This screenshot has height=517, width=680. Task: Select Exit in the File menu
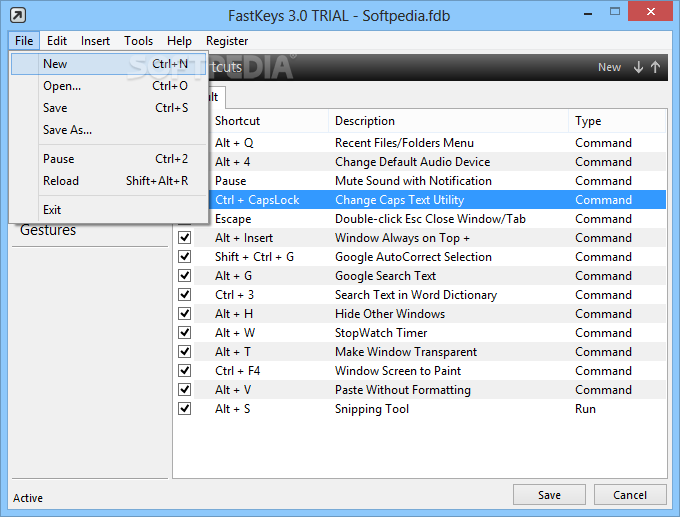click(108, 210)
